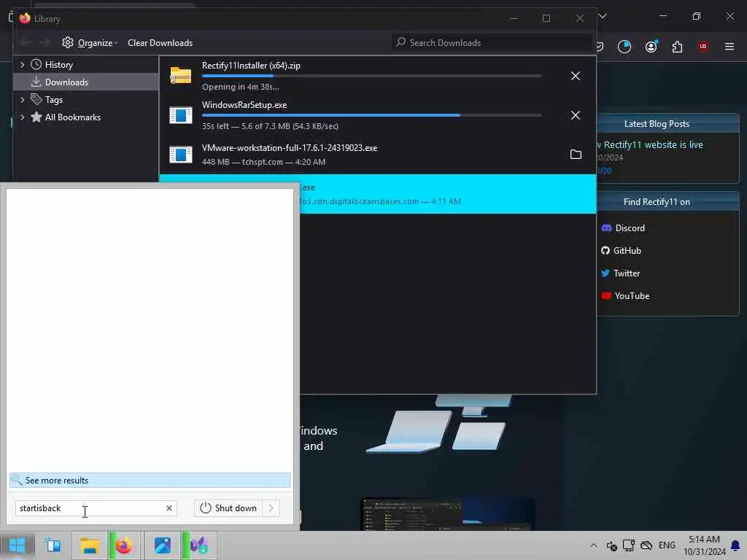The width and height of the screenshot is (747, 560).
Task: Open containing folder for VMware-workstation download
Action: pyautogui.click(x=576, y=155)
